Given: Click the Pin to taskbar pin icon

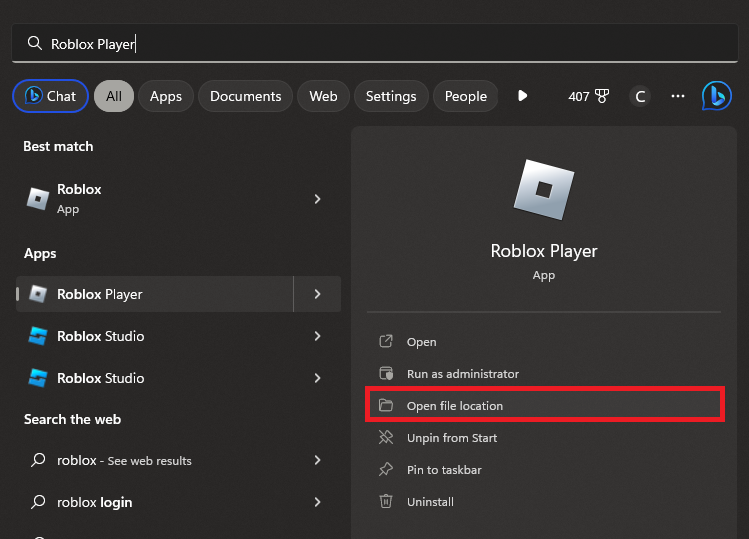Looking at the screenshot, I should tap(386, 470).
